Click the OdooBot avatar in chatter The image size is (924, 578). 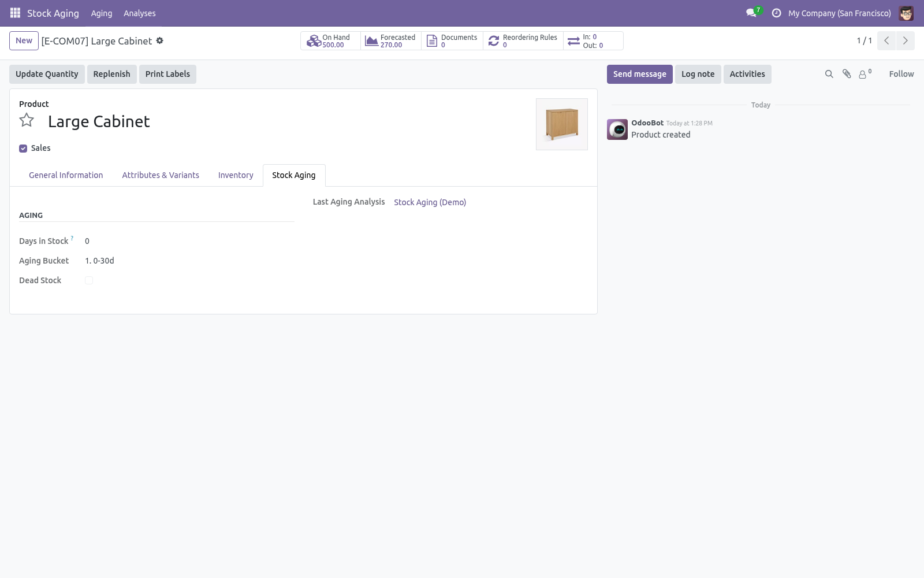pos(617,129)
